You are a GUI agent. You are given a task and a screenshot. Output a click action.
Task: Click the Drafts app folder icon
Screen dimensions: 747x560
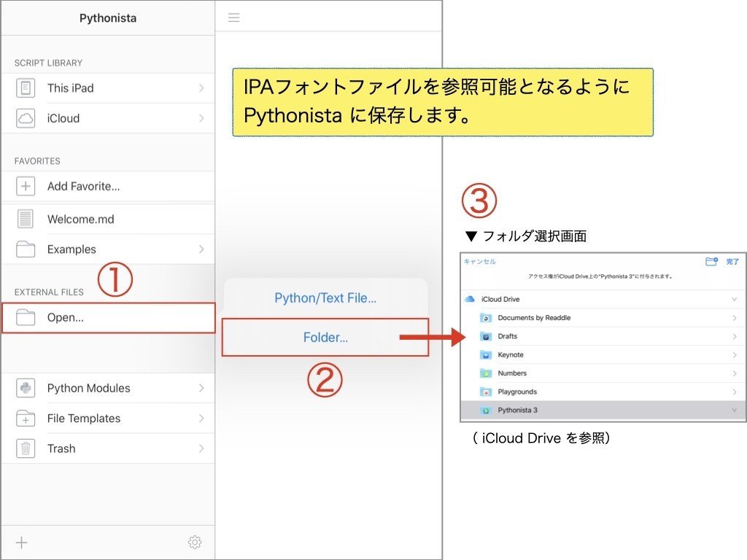(486, 336)
